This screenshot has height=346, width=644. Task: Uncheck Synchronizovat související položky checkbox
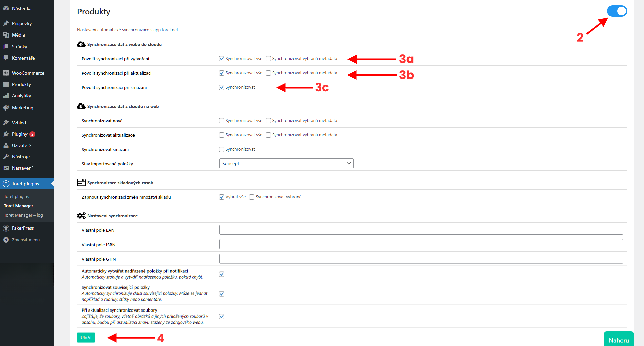tap(222, 294)
